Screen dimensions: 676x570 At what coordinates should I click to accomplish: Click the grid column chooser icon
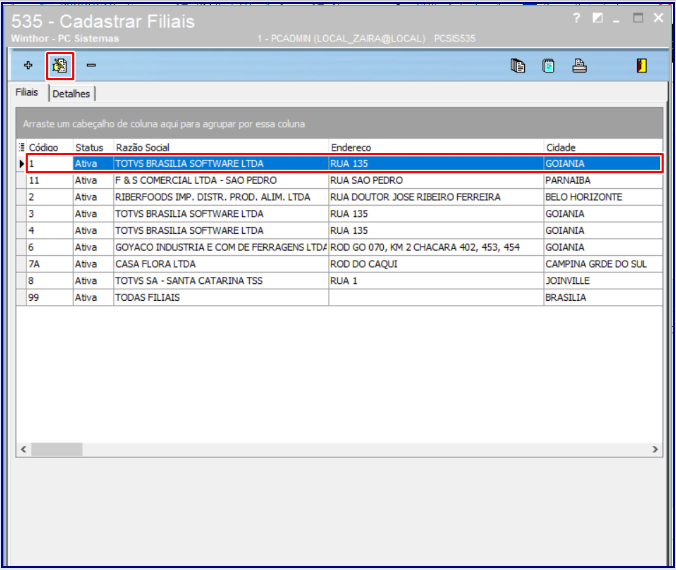click(x=22, y=147)
